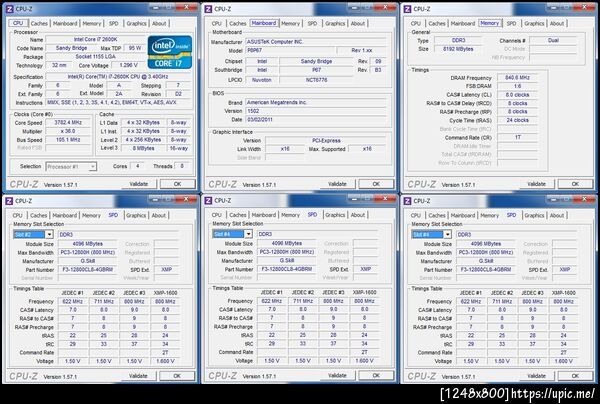This screenshot has width=600, height=404.
Task: Open the Memory tab in the Mainboard window
Action: tap(290, 23)
